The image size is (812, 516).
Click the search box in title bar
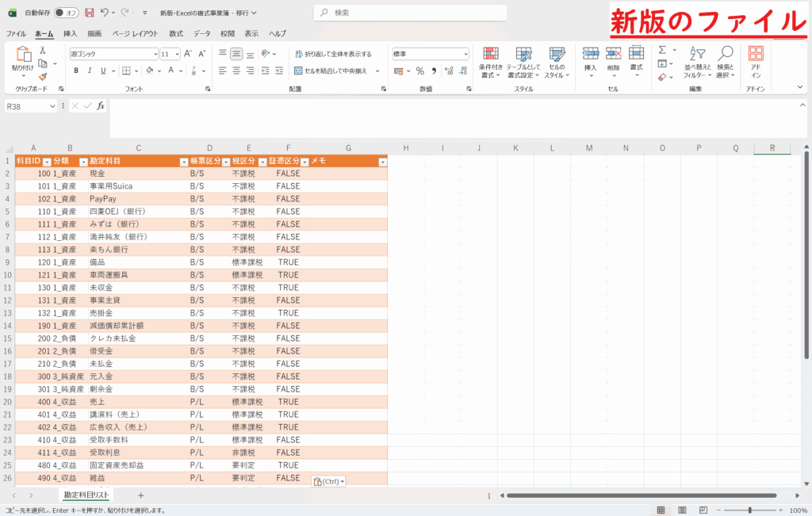(x=411, y=13)
